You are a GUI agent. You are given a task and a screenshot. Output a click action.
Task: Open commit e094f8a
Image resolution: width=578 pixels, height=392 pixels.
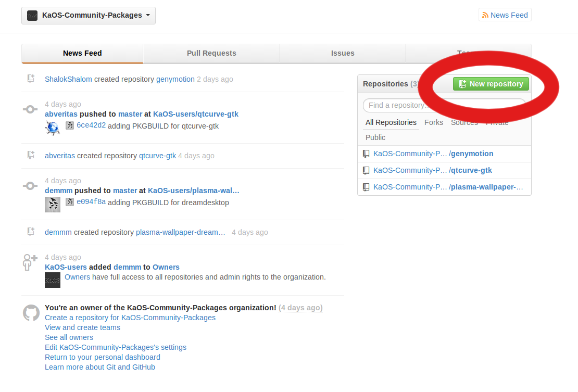coord(91,202)
